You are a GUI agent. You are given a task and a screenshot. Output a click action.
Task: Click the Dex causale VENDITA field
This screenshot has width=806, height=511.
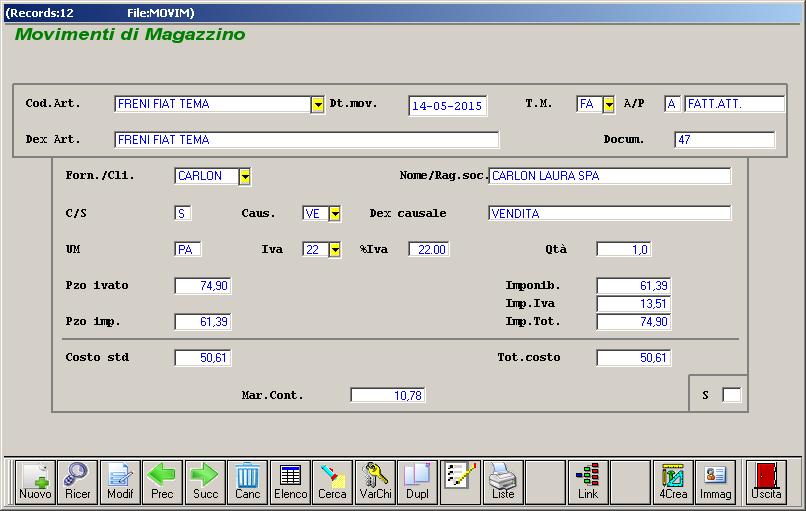pyautogui.click(x=610, y=213)
